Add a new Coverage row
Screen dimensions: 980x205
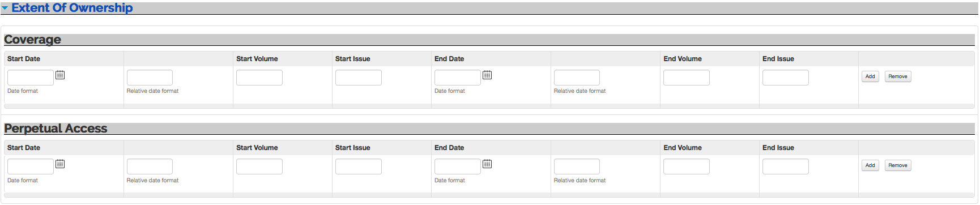click(x=870, y=76)
